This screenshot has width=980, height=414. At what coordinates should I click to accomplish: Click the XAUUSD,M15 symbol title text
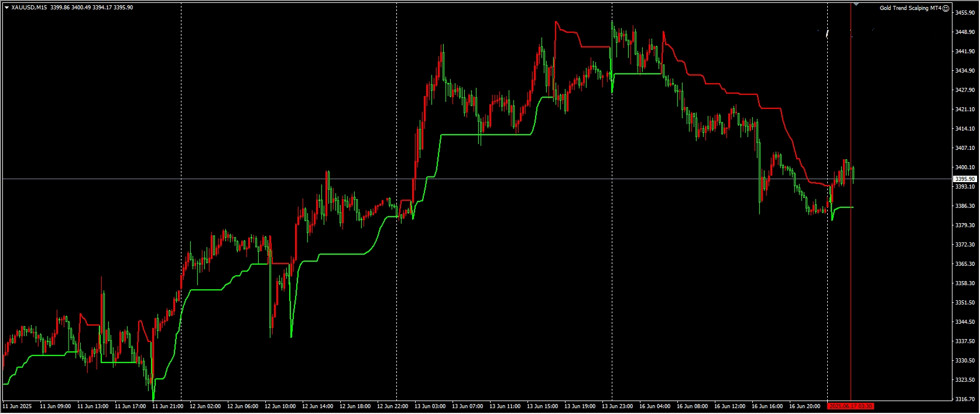click(29, 8)
